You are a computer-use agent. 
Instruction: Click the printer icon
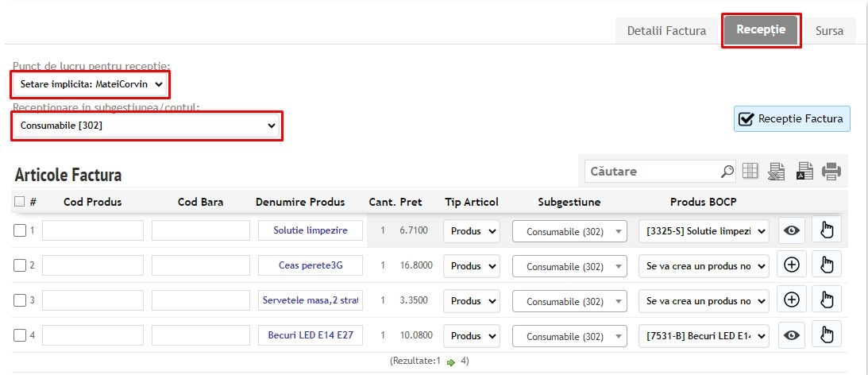[x=831, y=171]
